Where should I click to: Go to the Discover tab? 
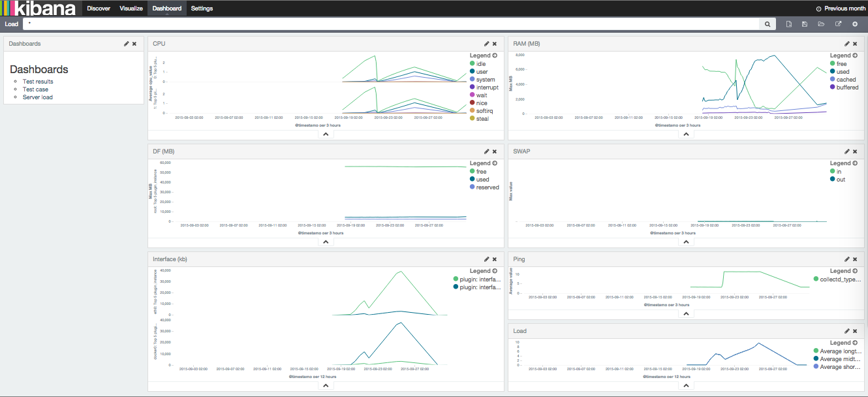99,8
